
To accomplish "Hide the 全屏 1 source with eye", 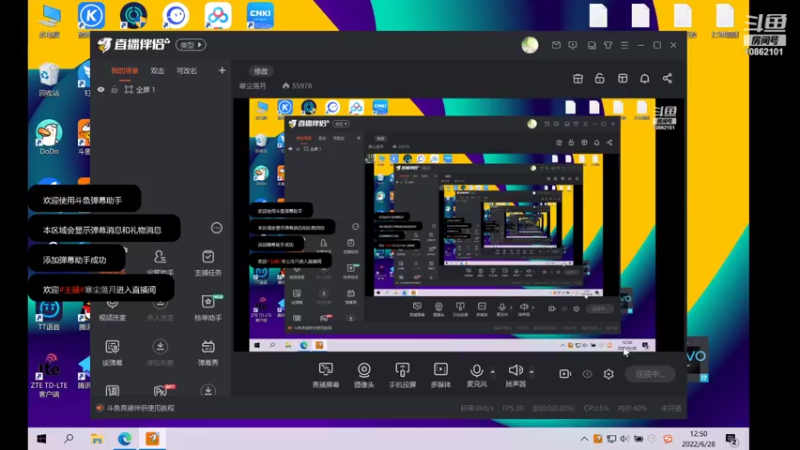I will [x=101, y=89].
